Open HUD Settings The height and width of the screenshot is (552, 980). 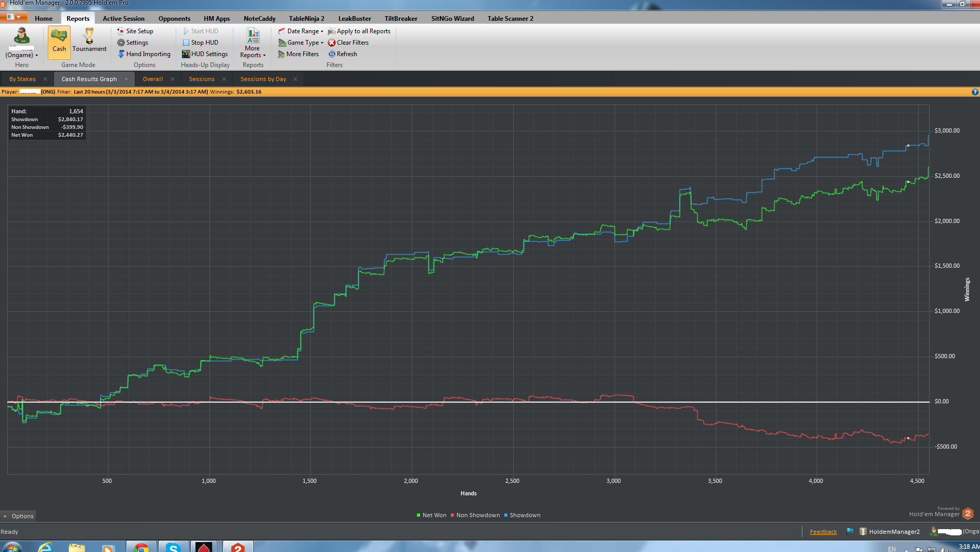[205, 54]
